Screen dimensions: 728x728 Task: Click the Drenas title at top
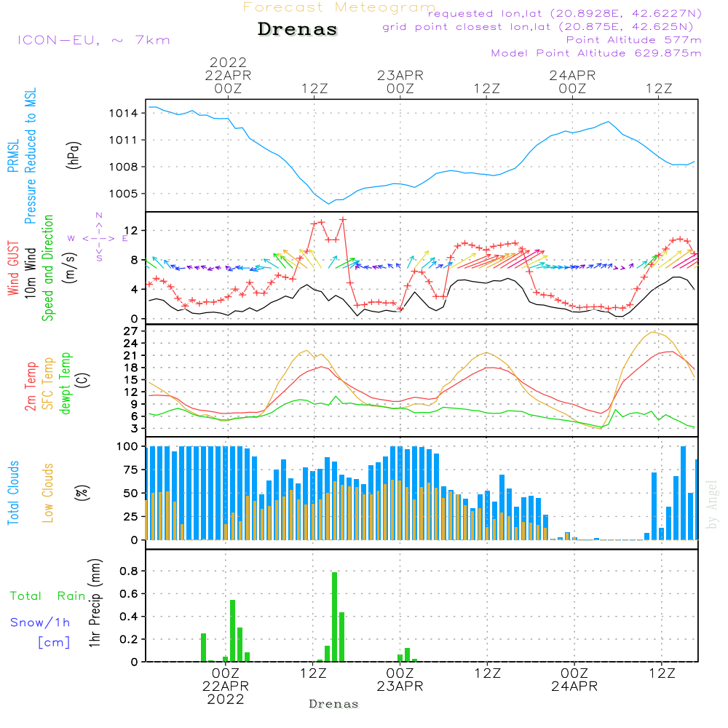coord(297,29)
